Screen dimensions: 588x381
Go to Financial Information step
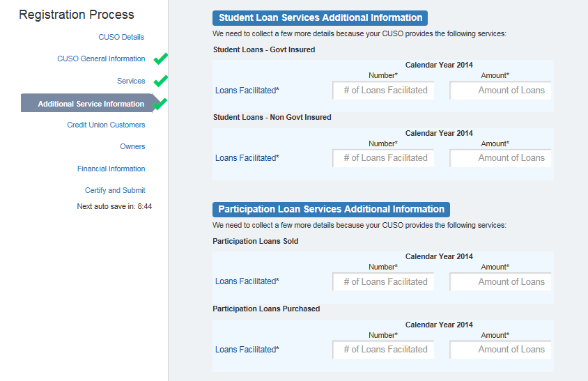pyautogui.click(x=111, y=169)
